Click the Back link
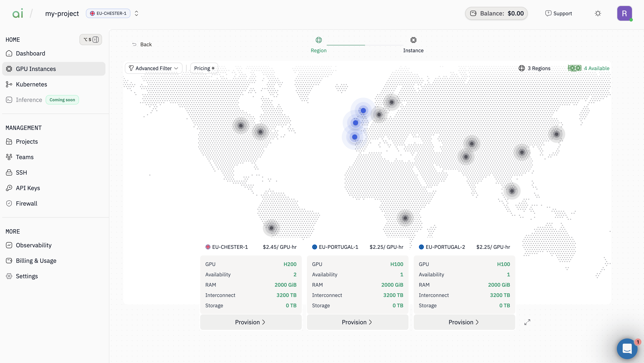Viewport: 644px width, 363px height. 142,45
